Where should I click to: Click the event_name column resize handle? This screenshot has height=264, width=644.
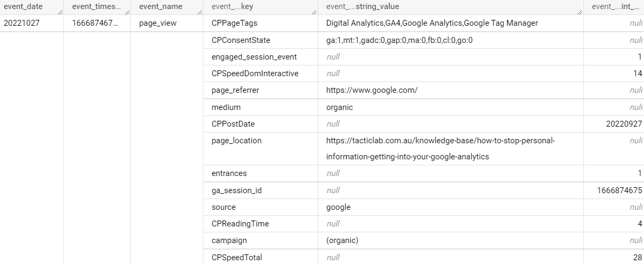click(x=201, y=10)
